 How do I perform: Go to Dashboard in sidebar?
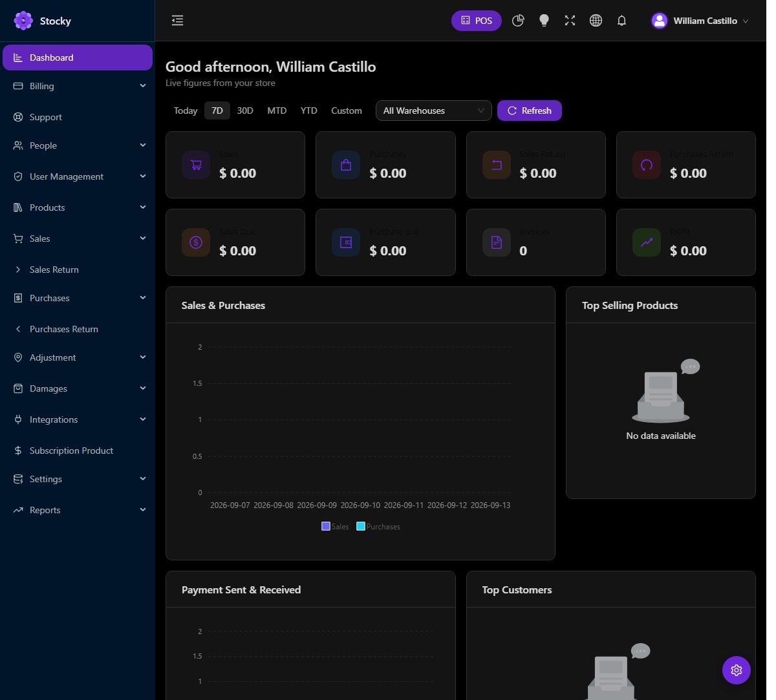(x=78, y=58)
